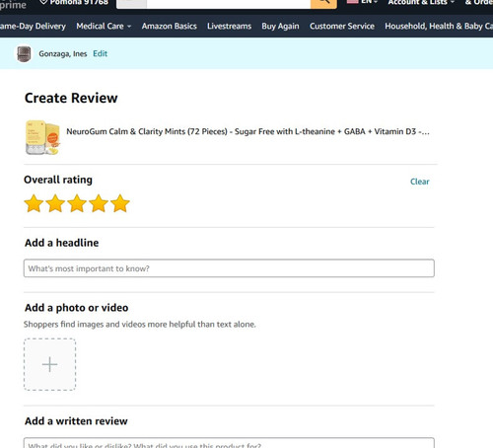
Task: Choose the third rating star
Action: [x=77, y=203]
